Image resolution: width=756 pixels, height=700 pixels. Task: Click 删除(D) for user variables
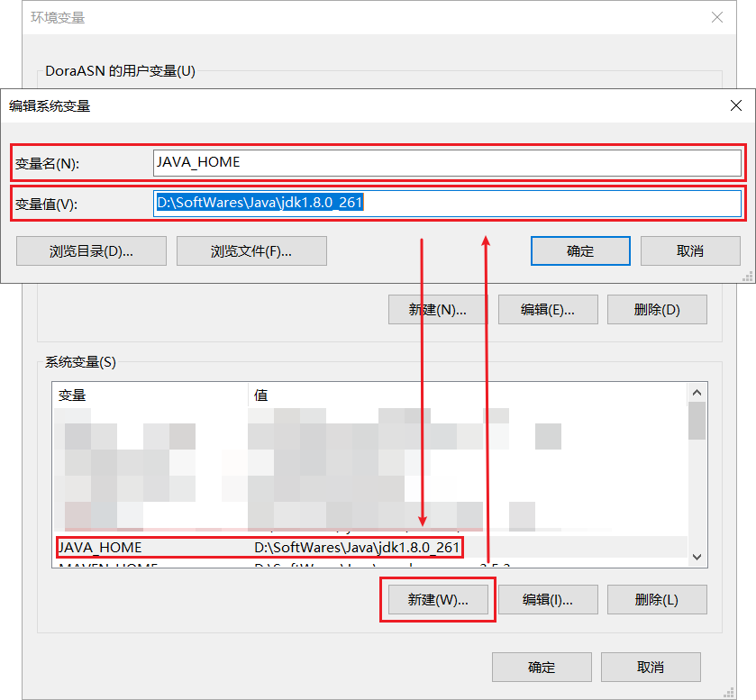pyautogui.click(x=657, y=310)
